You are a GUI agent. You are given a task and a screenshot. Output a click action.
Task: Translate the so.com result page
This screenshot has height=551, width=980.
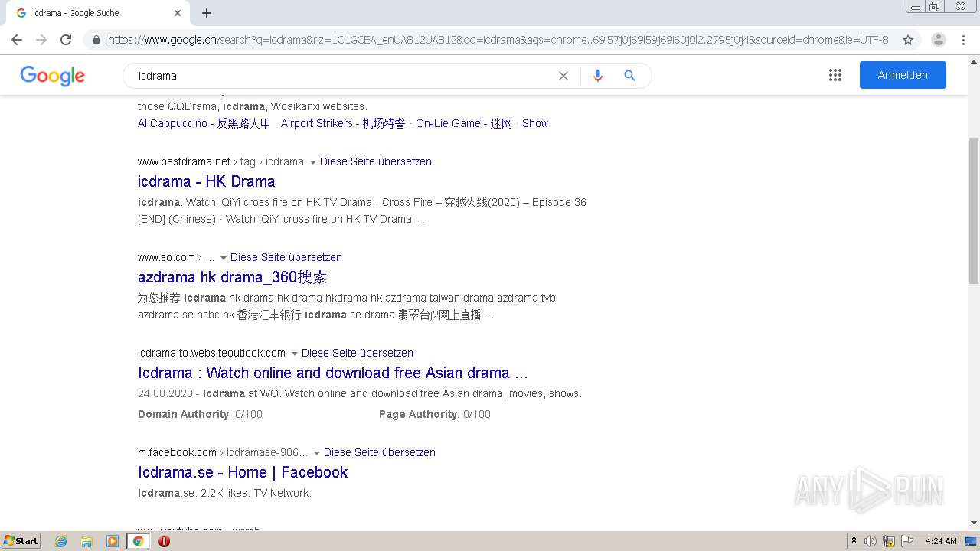(286, 257)
